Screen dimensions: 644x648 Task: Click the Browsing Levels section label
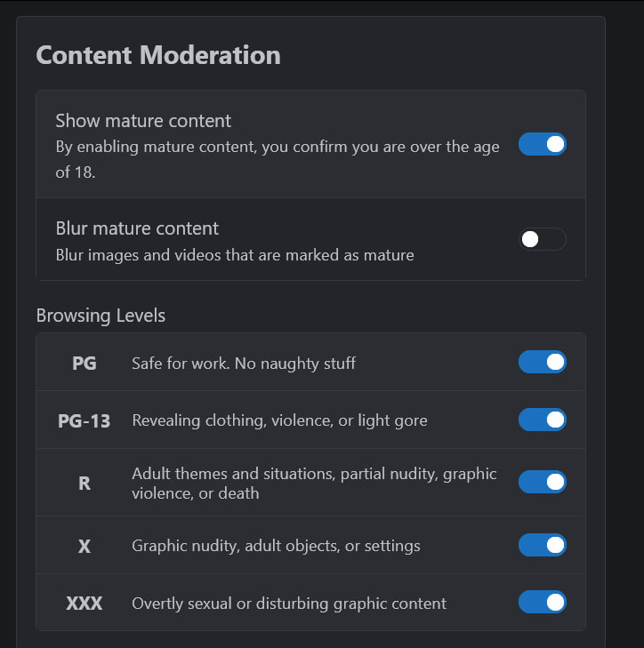click(x=101, y=316)
